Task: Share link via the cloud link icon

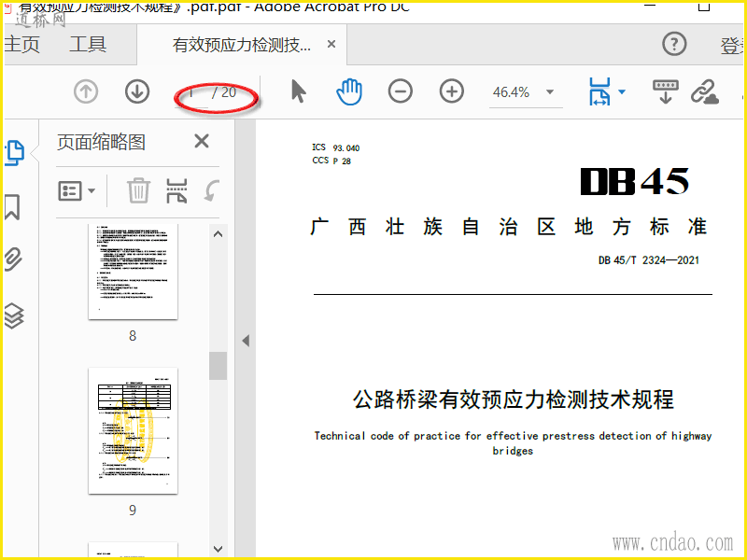Action: 705,91
